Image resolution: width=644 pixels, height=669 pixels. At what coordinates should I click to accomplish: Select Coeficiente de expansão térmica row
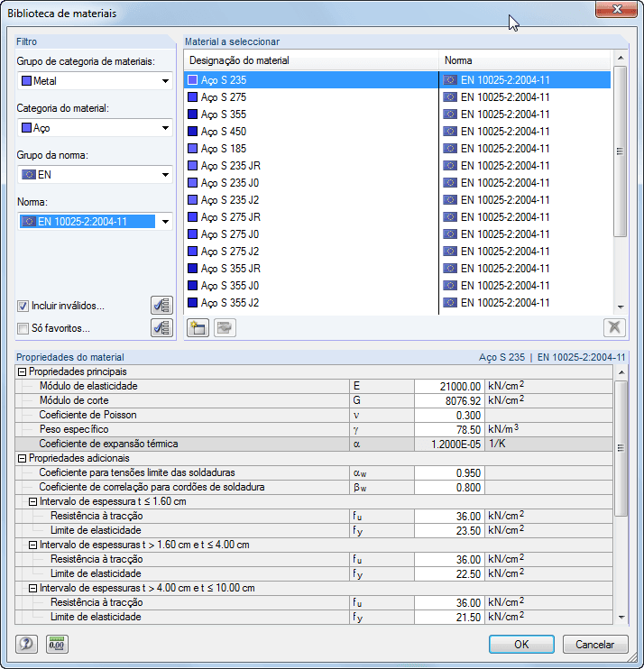coord(314,444)
